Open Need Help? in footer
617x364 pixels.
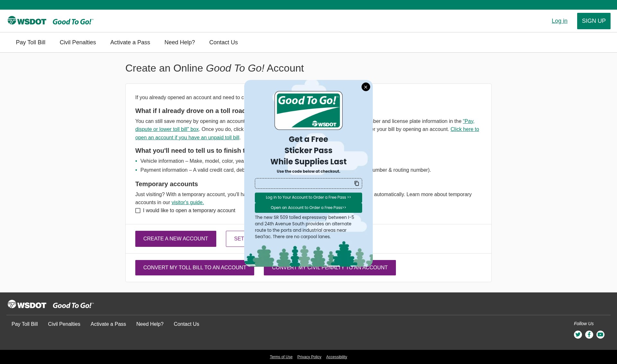pos(150,324)
